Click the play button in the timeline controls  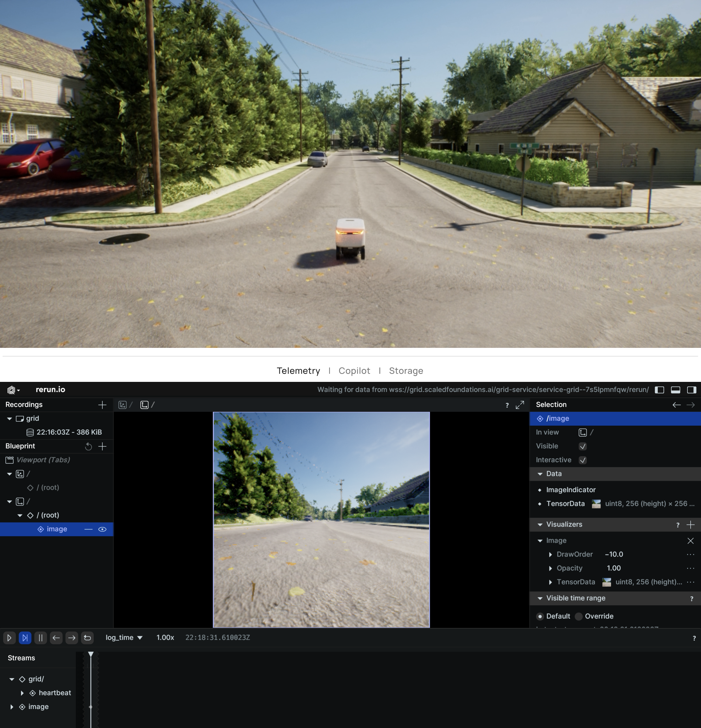[x=9, y=638]
